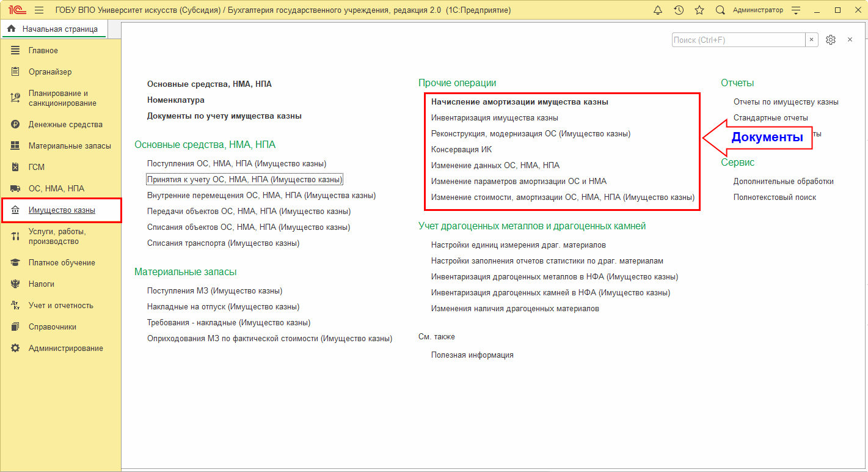
Task: Click the Справочники books icon
Action: 15,326
